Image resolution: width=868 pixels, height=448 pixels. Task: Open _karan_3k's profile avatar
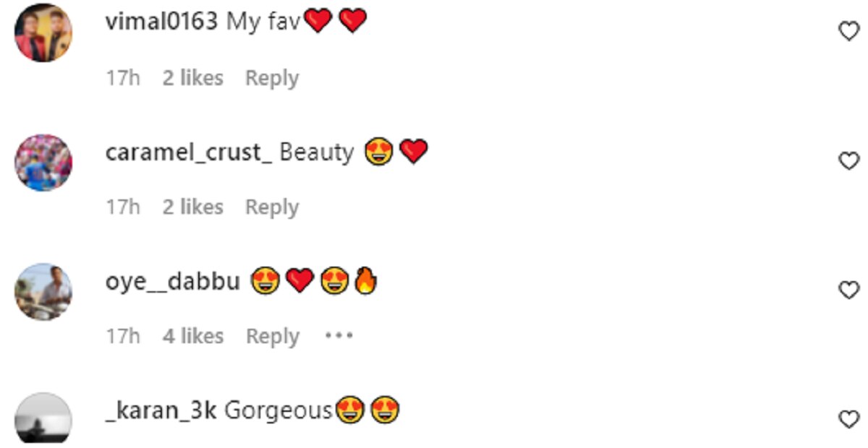pyautogui.click(x=43, y=418)
